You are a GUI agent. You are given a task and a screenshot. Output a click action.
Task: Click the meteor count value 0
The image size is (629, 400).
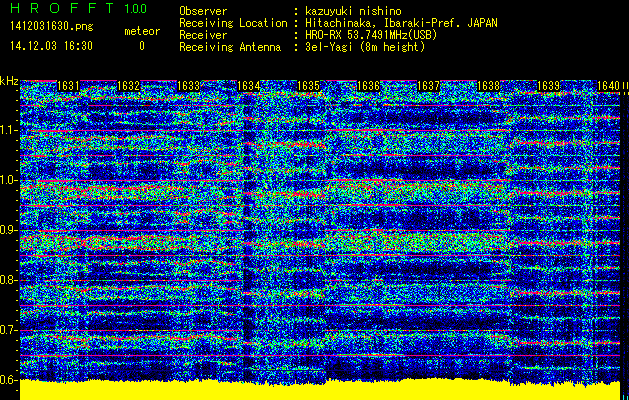[x=141, y=45]
